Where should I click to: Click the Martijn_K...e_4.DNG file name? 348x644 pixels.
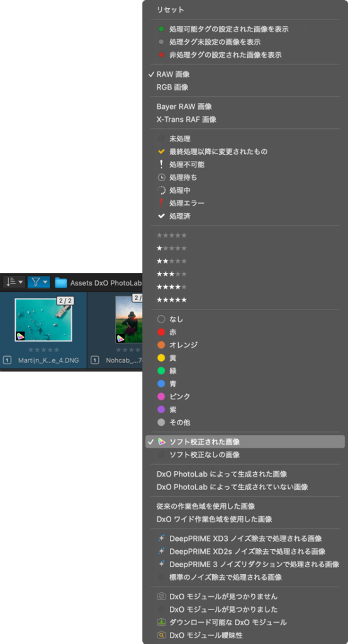click(x=48, y=360)
